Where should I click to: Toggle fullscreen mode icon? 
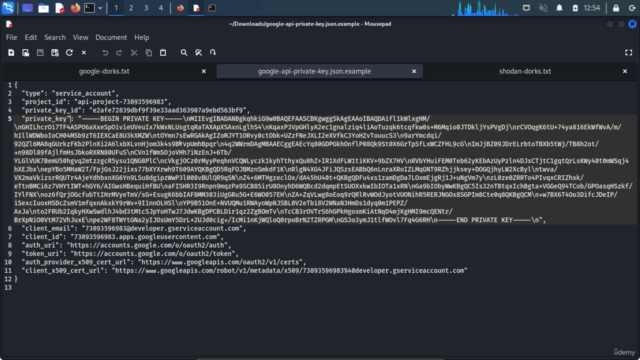click(x=629, y=53)
